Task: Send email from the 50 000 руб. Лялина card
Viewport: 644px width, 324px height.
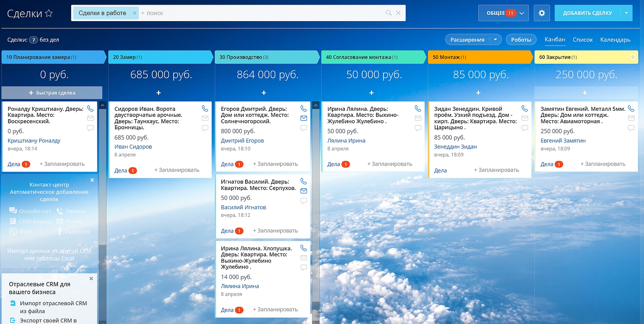Action: pyautogui.click(x=418, y=118)
